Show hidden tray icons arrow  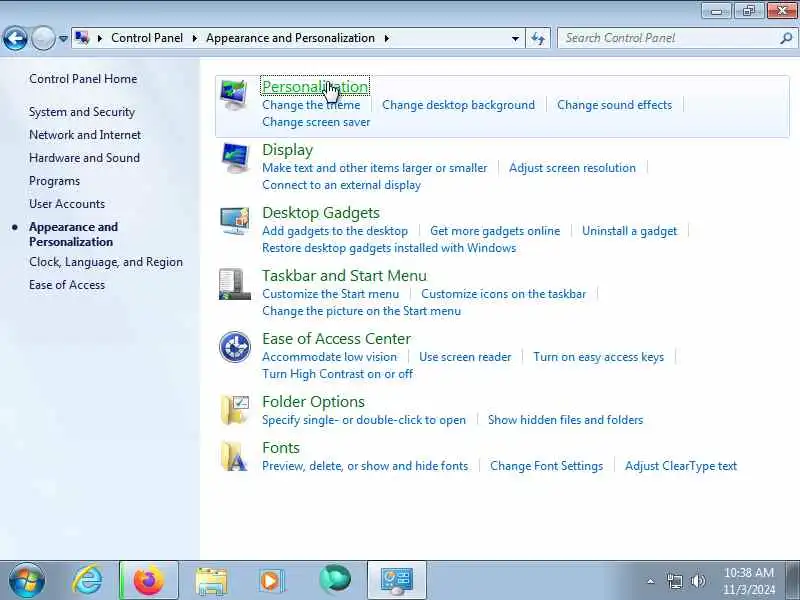651,581
